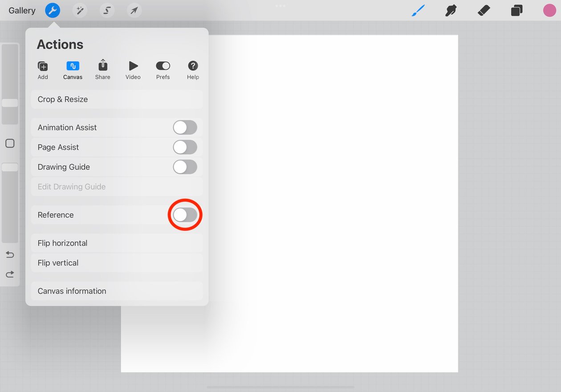Turn on the Reference toggle
Viewport: 561px width, 392px height.
tap(185, 215)
